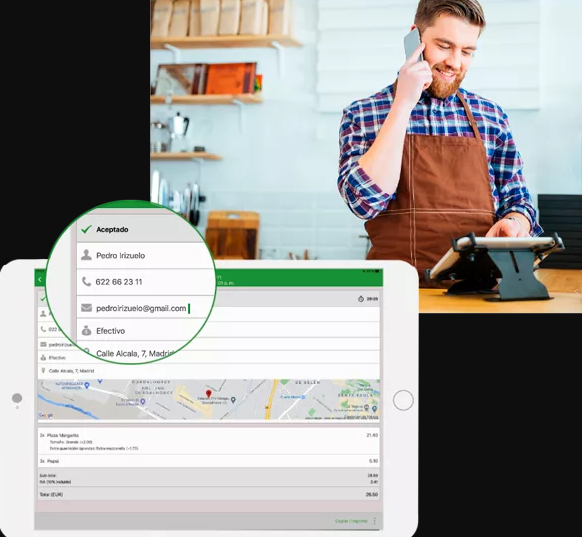Select the Sub-total label
The width and height of the screenshot is (582, 537).
click(48, 475)
